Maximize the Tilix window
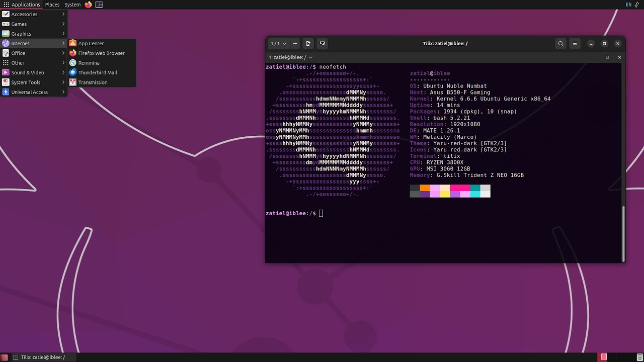This screenshot has width=644, height=362. point(604,44)
